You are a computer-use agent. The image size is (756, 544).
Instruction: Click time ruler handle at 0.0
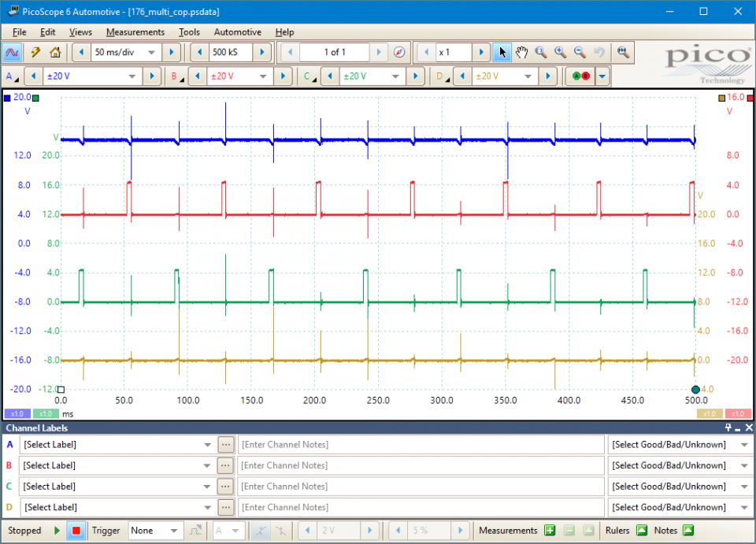click(x=61, y=390)
